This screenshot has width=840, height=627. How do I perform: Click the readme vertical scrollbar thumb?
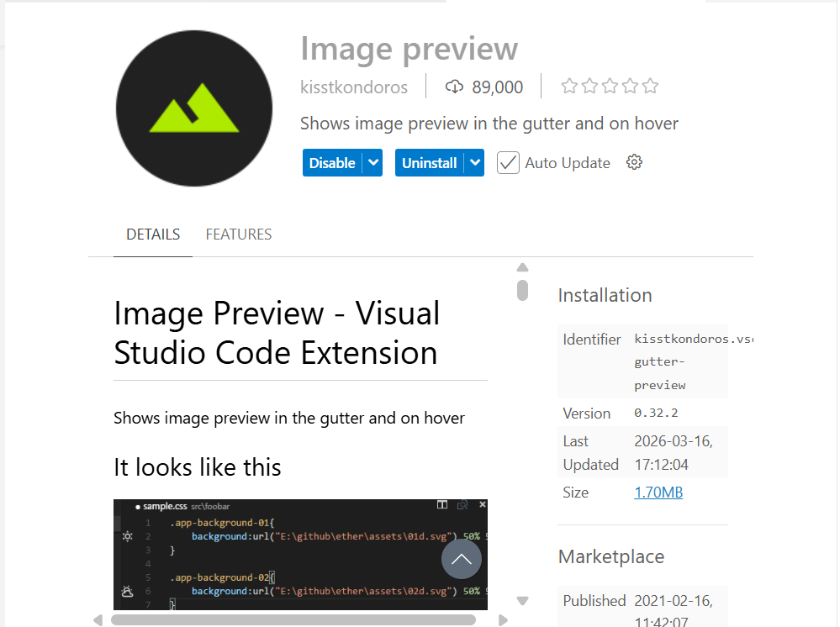point(523,290)
